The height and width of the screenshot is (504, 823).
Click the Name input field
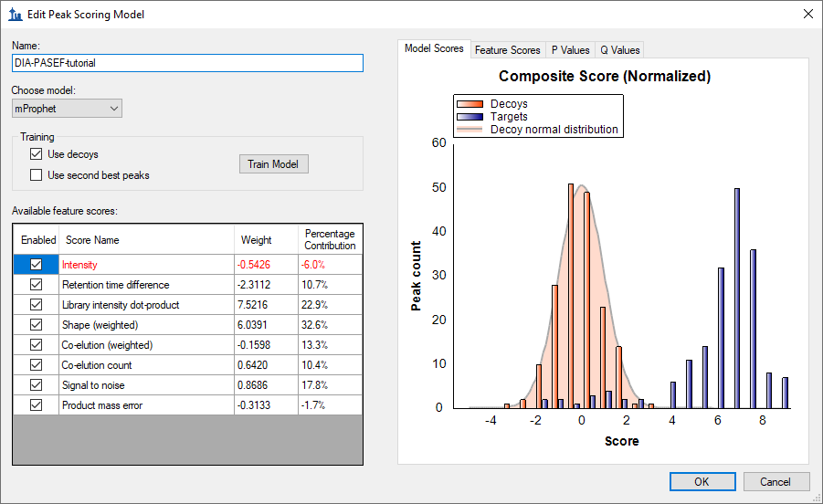pyautogui.click(x=187, y=63)
